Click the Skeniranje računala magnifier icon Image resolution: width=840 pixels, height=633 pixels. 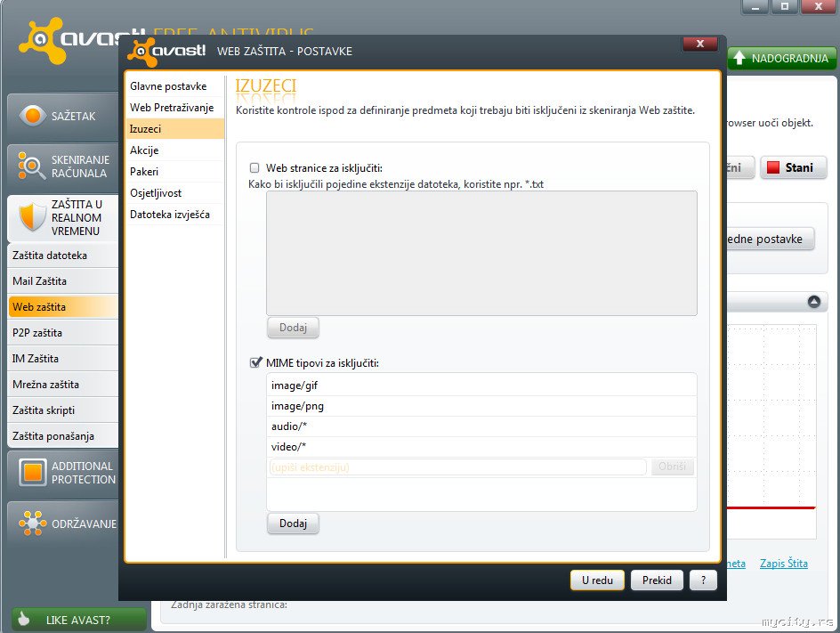point(30,166)
